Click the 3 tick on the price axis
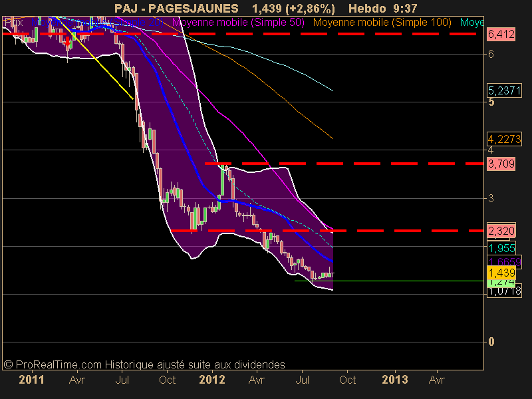The width and height of the screenshot is (532, 399). pyautogui.click(x=491, y=198)
